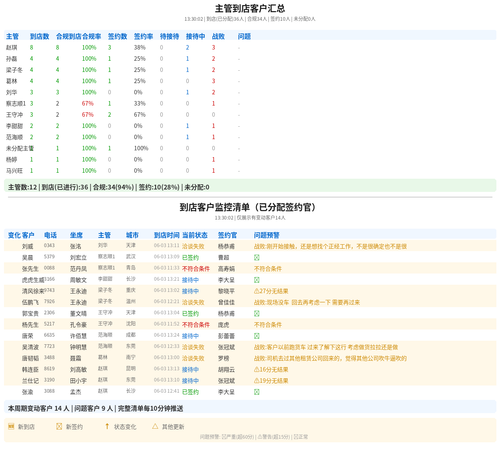The height and width of the screenshot is (459, 500).
Task: Click the 待接待 column header
Action: 169,36
